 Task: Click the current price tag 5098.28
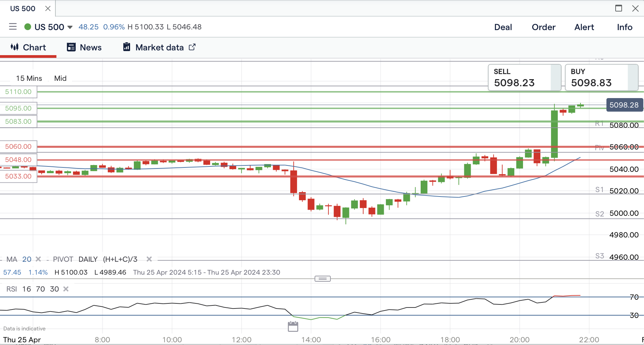tap(624, 105)
